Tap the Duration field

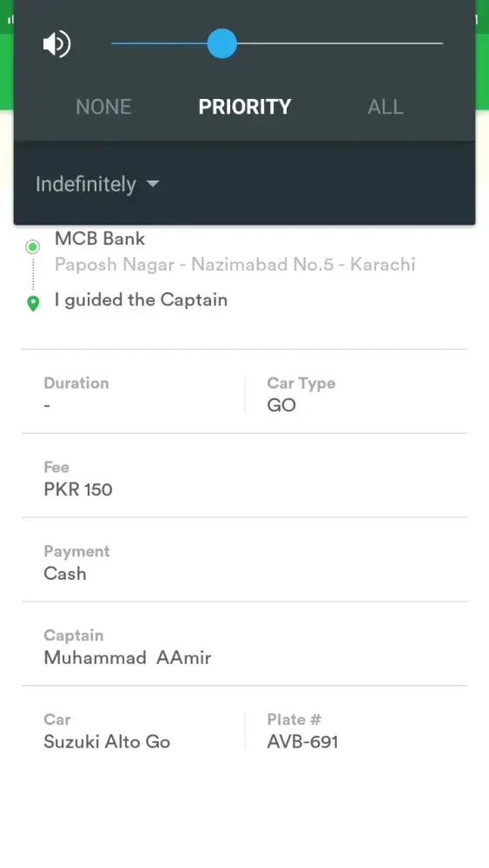[x=133, y=393]
